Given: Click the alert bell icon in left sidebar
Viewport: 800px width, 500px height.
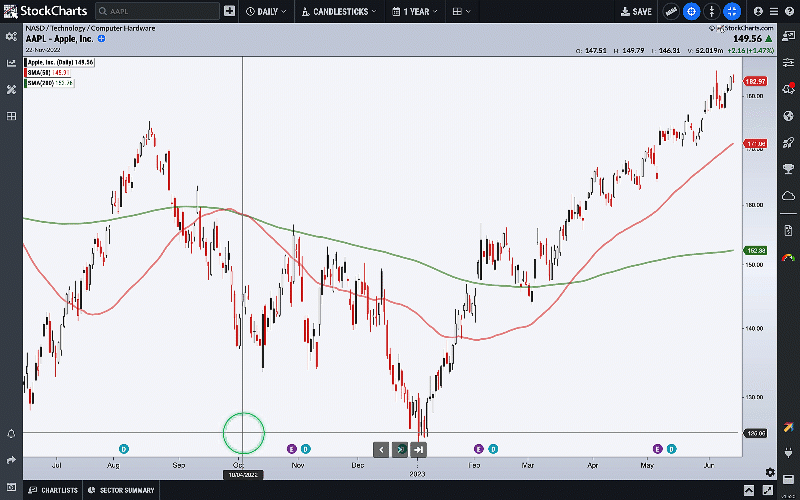Looking at the screenshot, I should 11,434.
